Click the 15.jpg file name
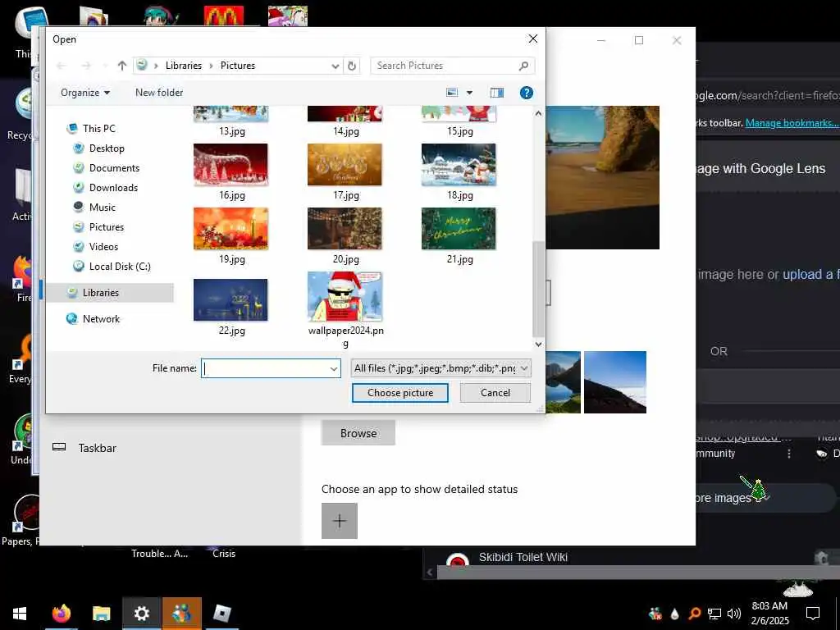 point(460,130)
